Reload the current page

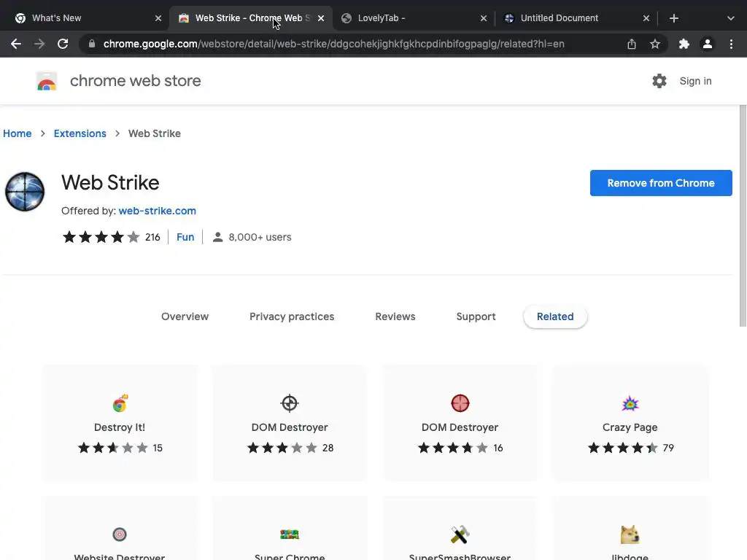pos(63,44)
